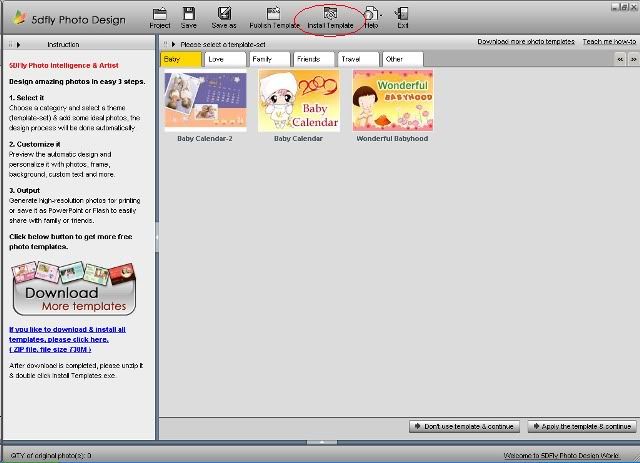Click the '3. Output' heading
The height and width of the screenshot is (463, 640).
(x=24, y=191)
